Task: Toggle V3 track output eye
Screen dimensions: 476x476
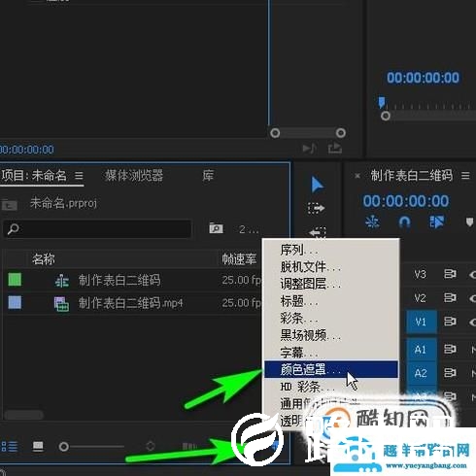Action: pyautogui.click(x=472, y=275)
